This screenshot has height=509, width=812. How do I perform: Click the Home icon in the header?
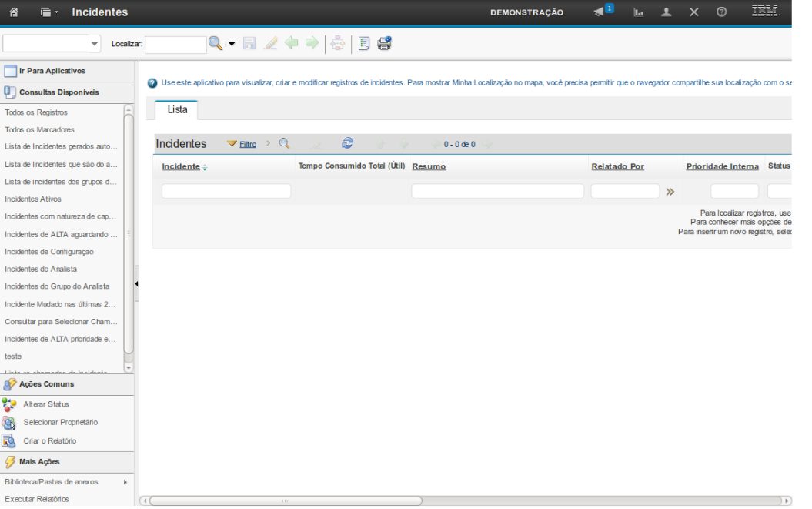14,12
